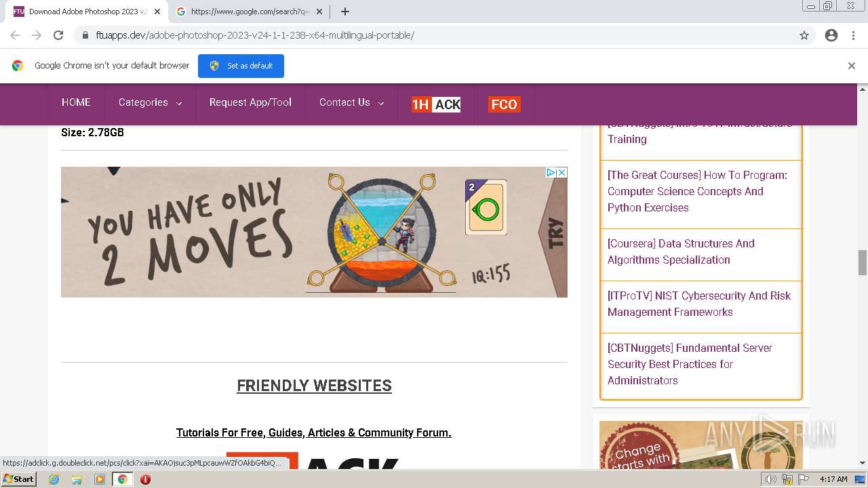The height and width of the screenshot is (488, 868).
Task: Open CBTNuggets Fundamental Server Security link
Action: (690, 364)
